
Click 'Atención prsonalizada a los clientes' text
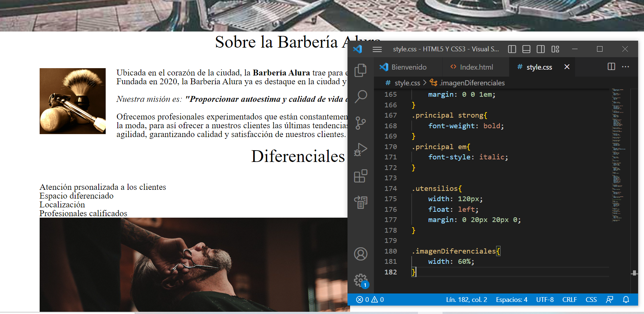click(x=103, y=187)
